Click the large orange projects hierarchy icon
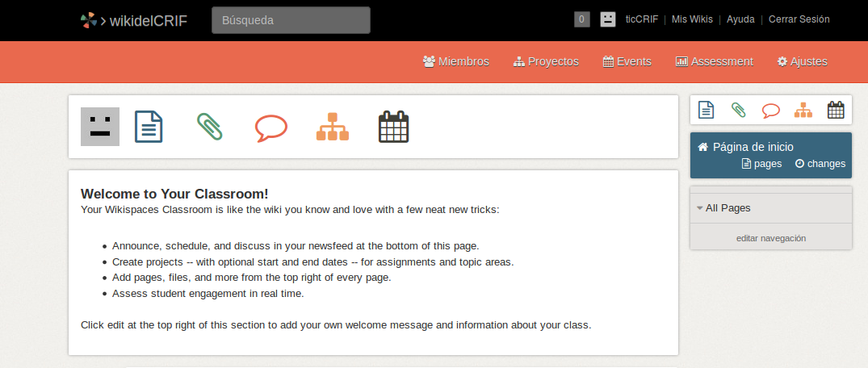The width and height of the screenshot is (868, 368). pos(332,127)
